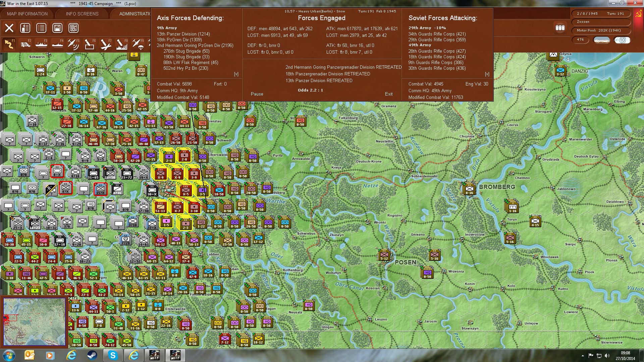Viewport: 644px width, 362px height.
Task: Click the hex zoom level 10 indicator
Action: [622, 40]
